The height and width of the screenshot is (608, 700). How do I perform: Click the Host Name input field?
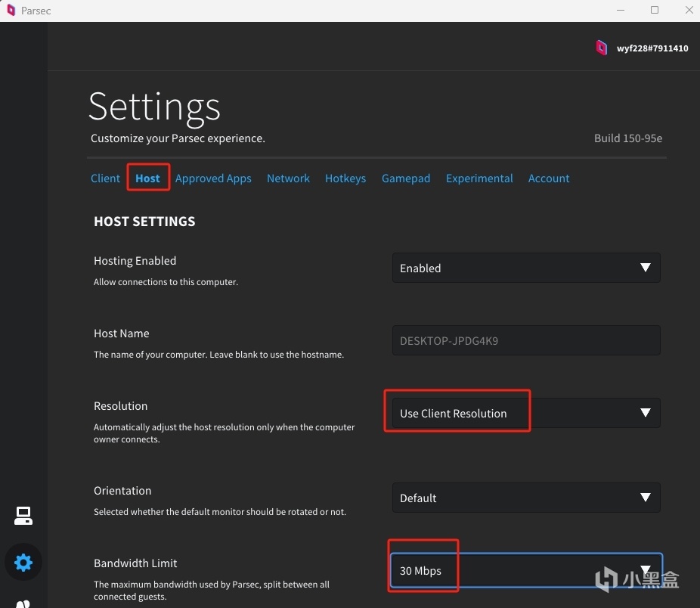coord(525,341)
